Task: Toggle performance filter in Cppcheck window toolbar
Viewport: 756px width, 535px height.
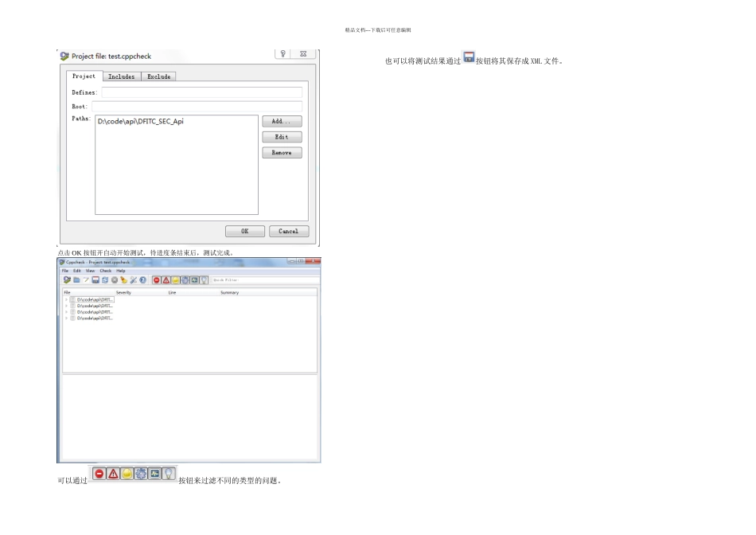Action: tap(194, 279)
